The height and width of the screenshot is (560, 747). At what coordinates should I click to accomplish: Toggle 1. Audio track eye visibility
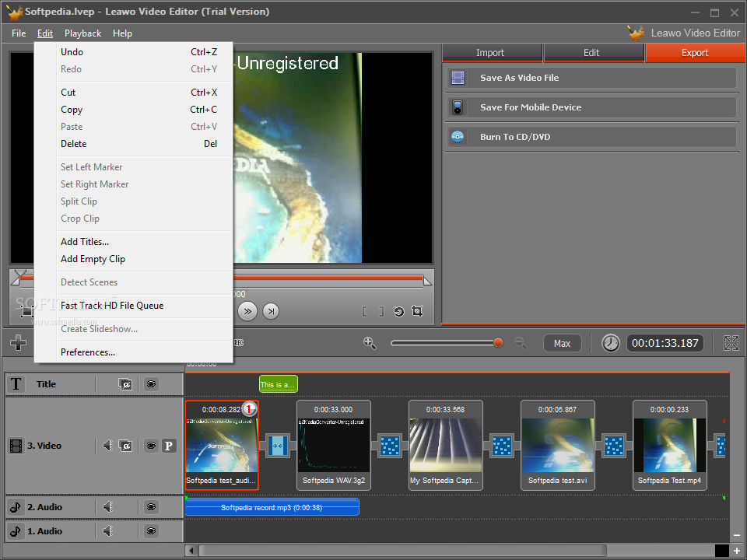(x=151, y=530)
